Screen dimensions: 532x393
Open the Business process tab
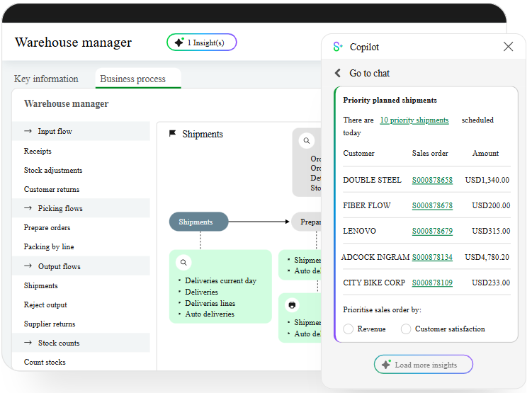132,79
